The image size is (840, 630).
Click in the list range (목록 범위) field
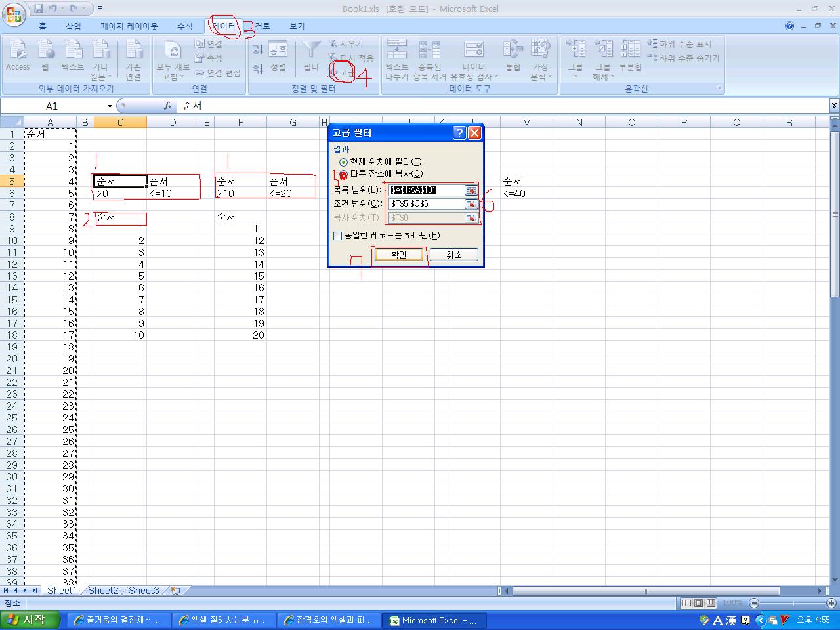click(427, 190)
